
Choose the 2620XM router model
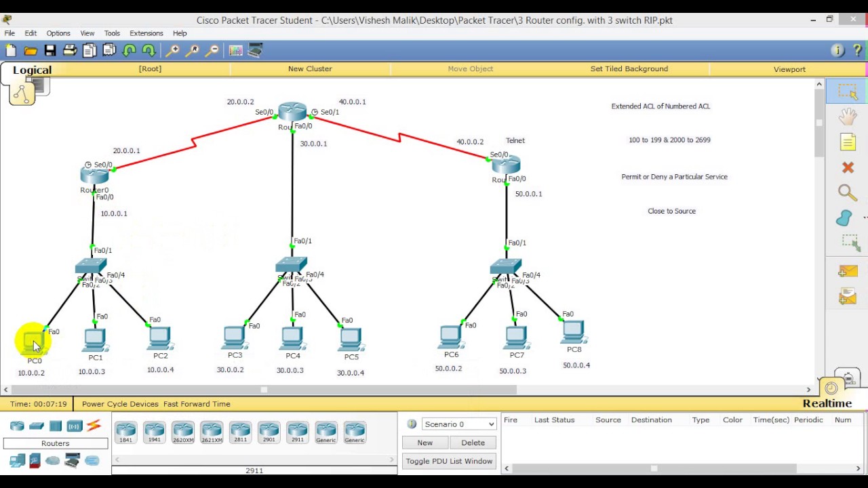point(183,432)
